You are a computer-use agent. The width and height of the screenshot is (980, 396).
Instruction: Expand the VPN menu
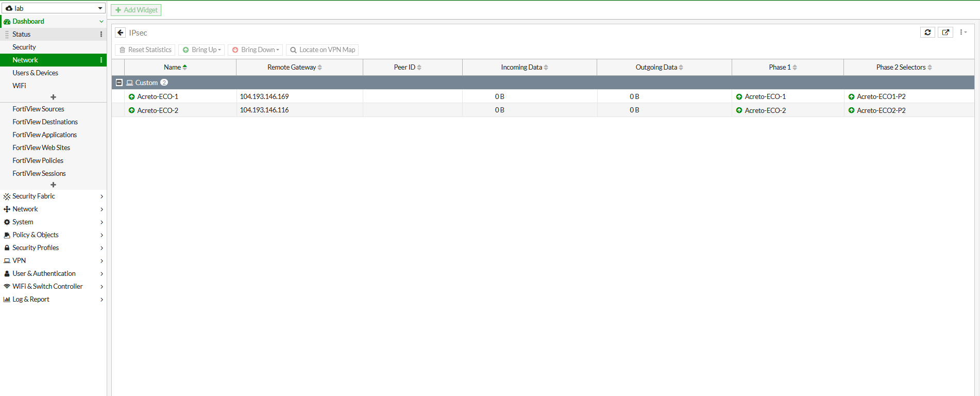[54, 261]
